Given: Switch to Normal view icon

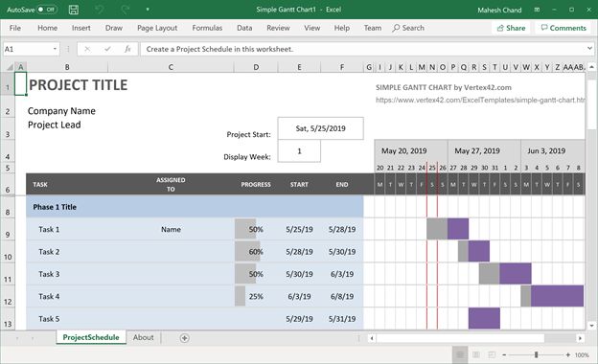Looking at the screenshot, I should pyautogui.click(x=460, y=354).
